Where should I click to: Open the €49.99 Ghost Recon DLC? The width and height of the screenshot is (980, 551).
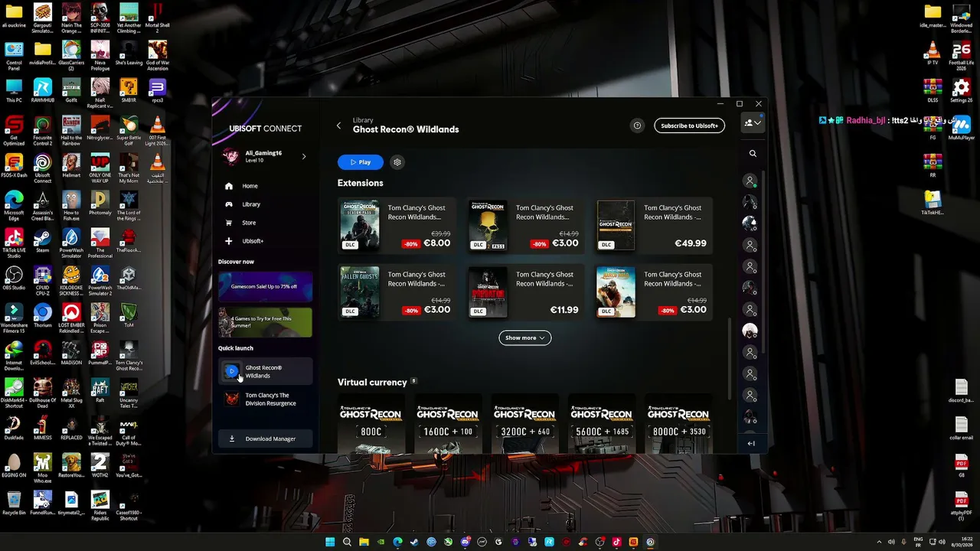tap(653, 226)
